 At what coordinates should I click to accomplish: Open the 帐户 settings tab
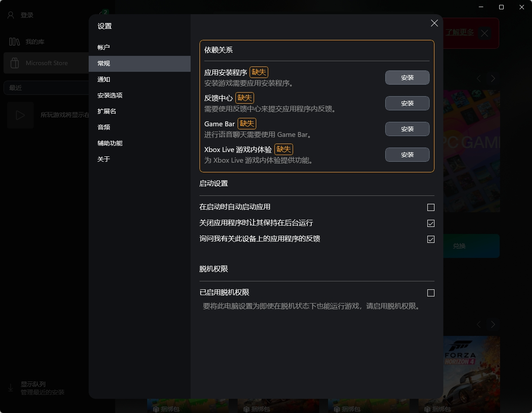104,47
